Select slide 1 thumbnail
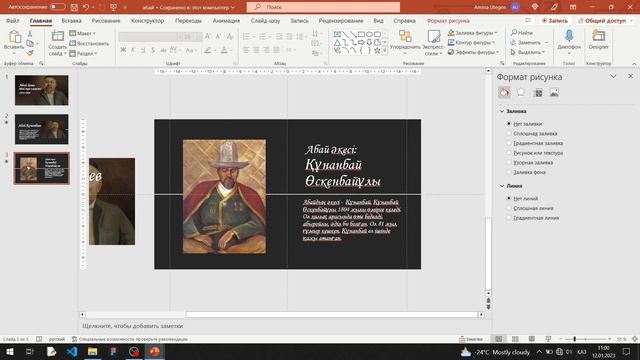 click(x=42, y=90)
